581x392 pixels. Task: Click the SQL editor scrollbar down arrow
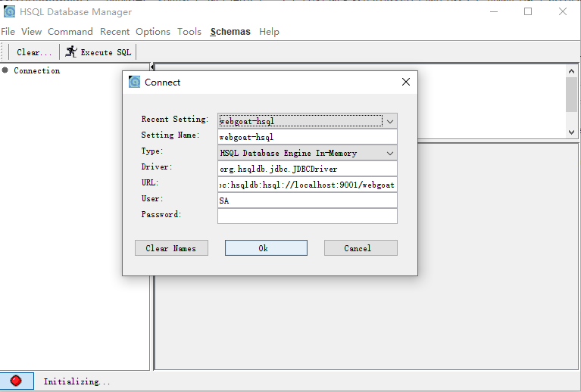[x=571, y=132]
